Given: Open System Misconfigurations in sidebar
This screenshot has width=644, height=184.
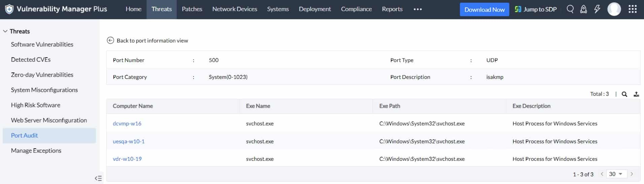Looking at the screenshot, I should [x=44, y=90].
